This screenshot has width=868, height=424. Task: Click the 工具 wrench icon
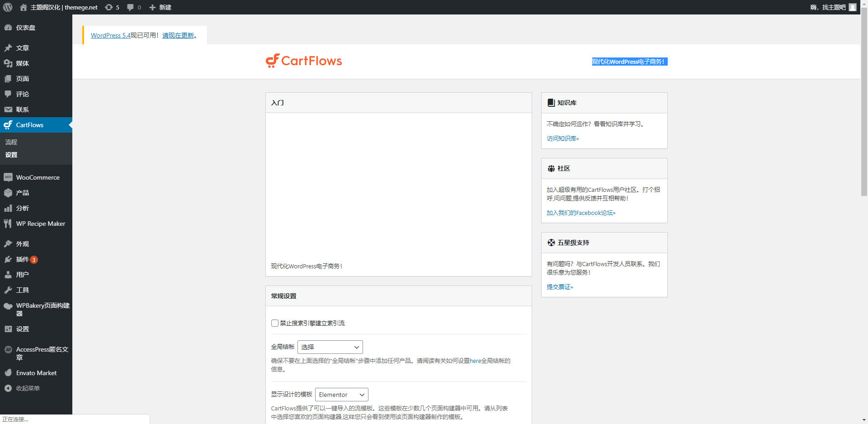(x=8, y=290)
